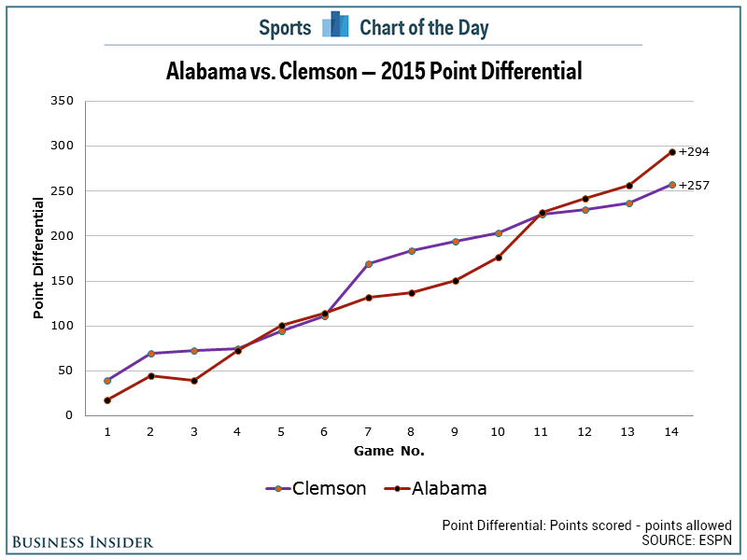Viewport: 747px width, 560px height.
Task: Select the Sports header text
Action: coord(285,27)
